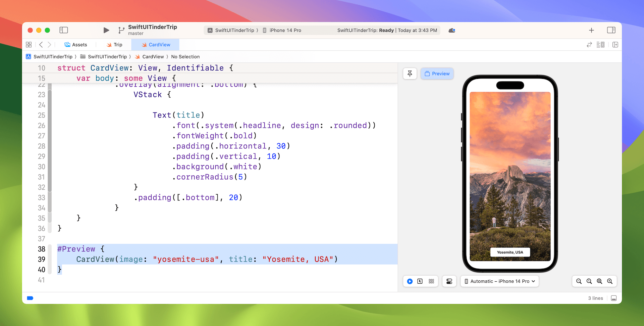The image size is (644, 326).
Task: Click line number 38 in gutter
Action: [x=41, y=249]
